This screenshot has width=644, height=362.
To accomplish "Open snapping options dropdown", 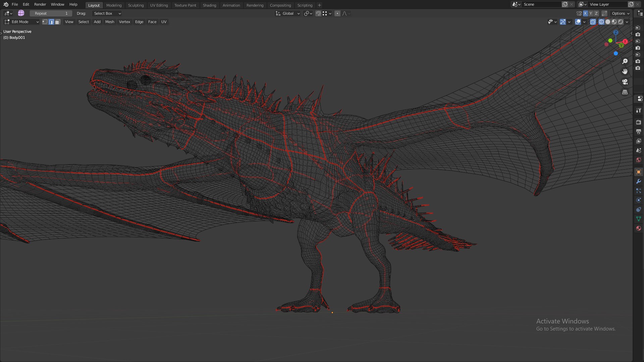I will click(x=327, y=13).
